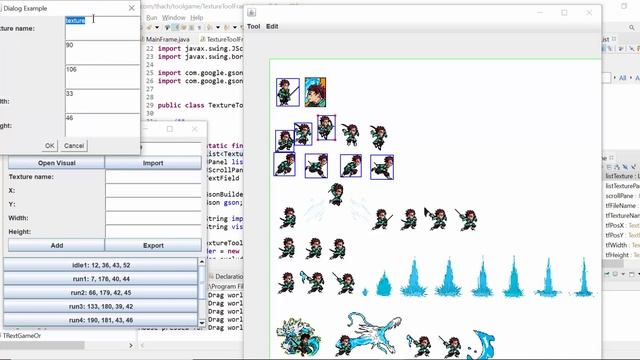
Task: Click the Height input in tool panel
Action: 153,231
